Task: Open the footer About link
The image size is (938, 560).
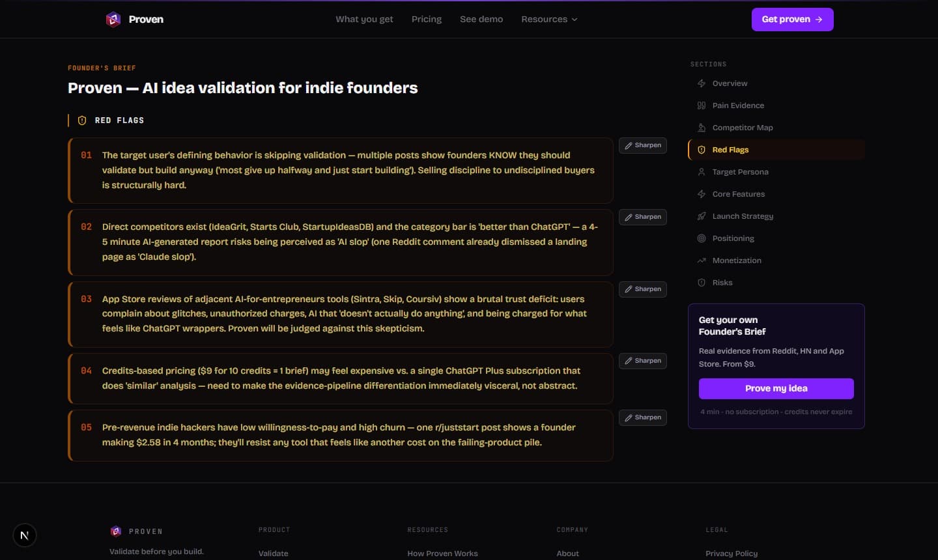Action: coord(568,553)
